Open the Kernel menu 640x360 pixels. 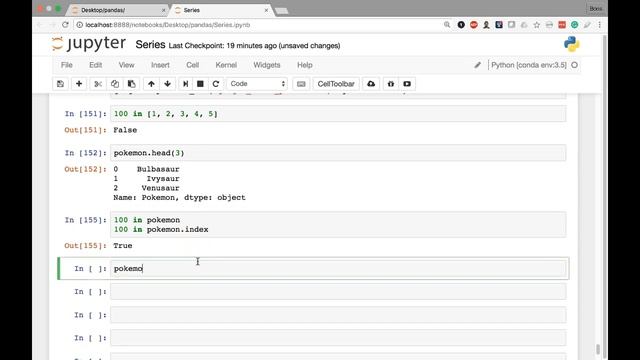point(226,65)
